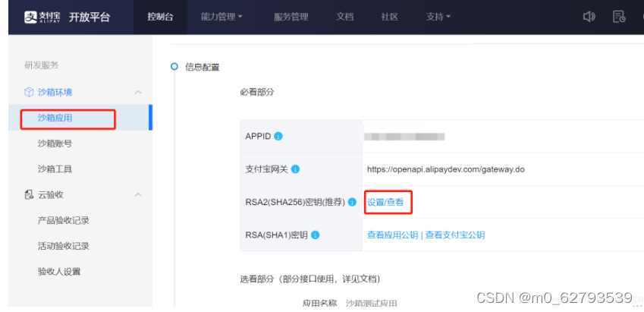Click the 查看应用公钥 link
The image size is (644, 312).
tap(392, 235)
